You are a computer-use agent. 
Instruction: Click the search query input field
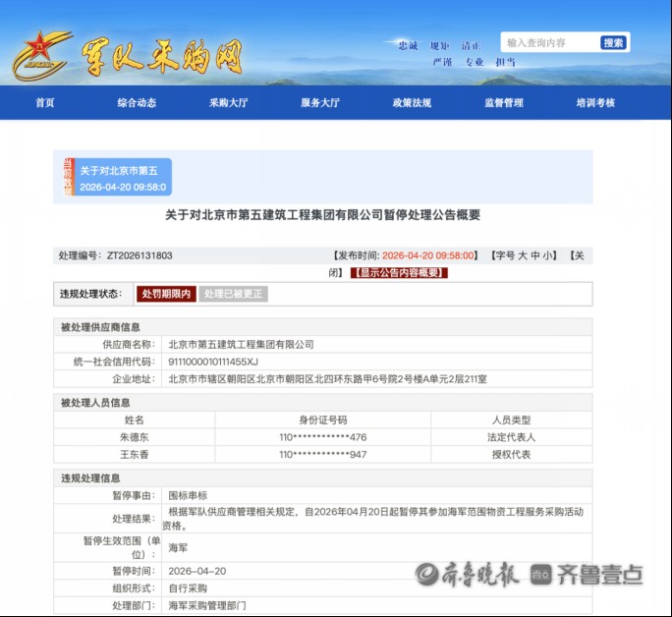point(550,43)
